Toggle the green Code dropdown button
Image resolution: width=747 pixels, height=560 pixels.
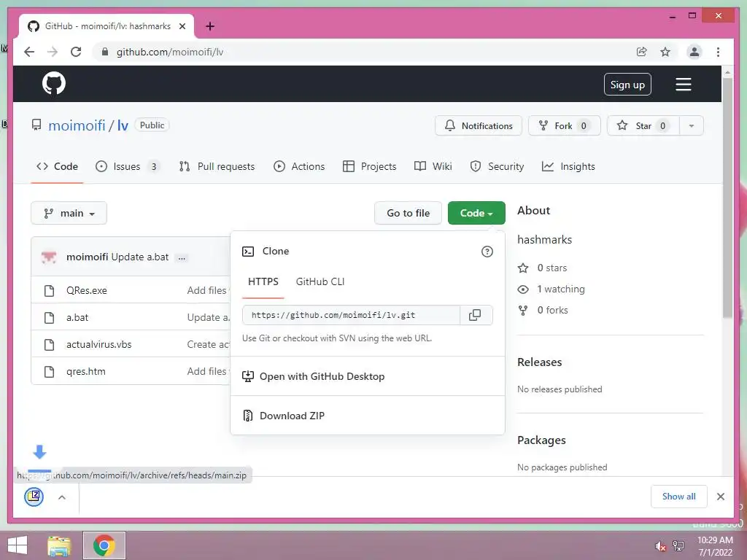(476, 214)
